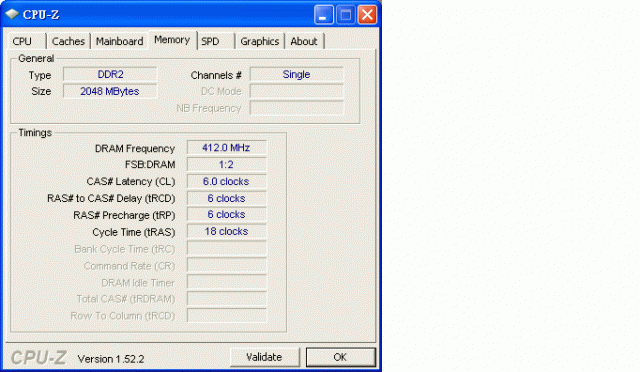The height and width of the screenshot is (372, 640).
Task: Click the Cycle Time (tRAS) label
Action: tap(133, 232)
